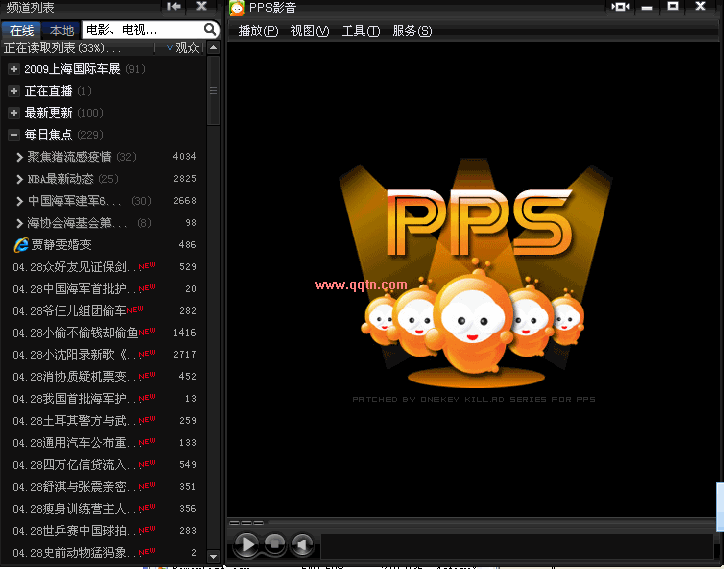
Task: Close the 频道列表 channel list panel
Action: [x=202, y=7]
